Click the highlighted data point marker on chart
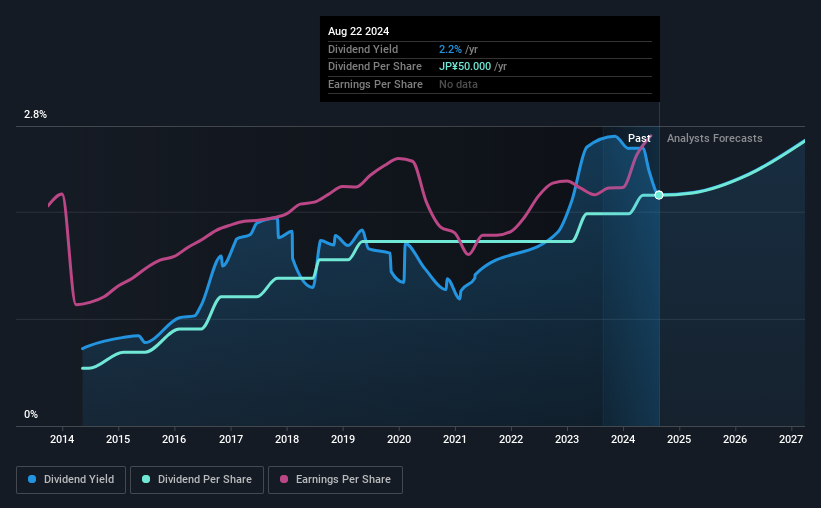 659,195
